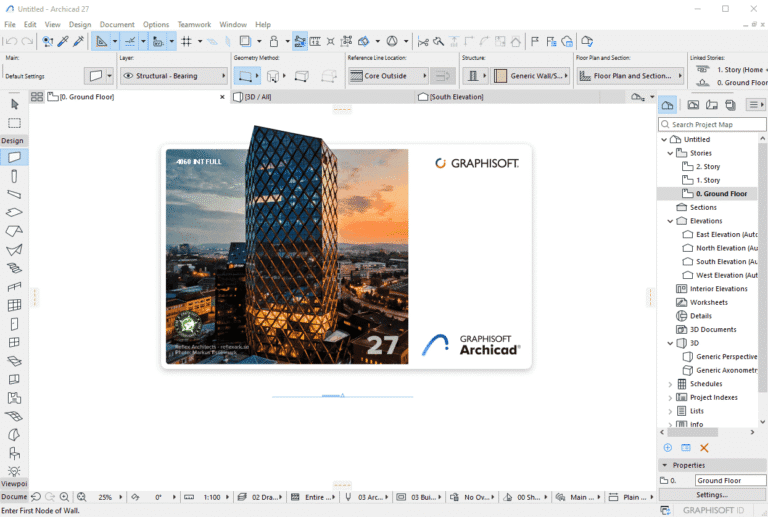The width and height of the screenshot is (768, 517).
Task: Inject parameters with syringe icon
Action: [x=78, y=42]
